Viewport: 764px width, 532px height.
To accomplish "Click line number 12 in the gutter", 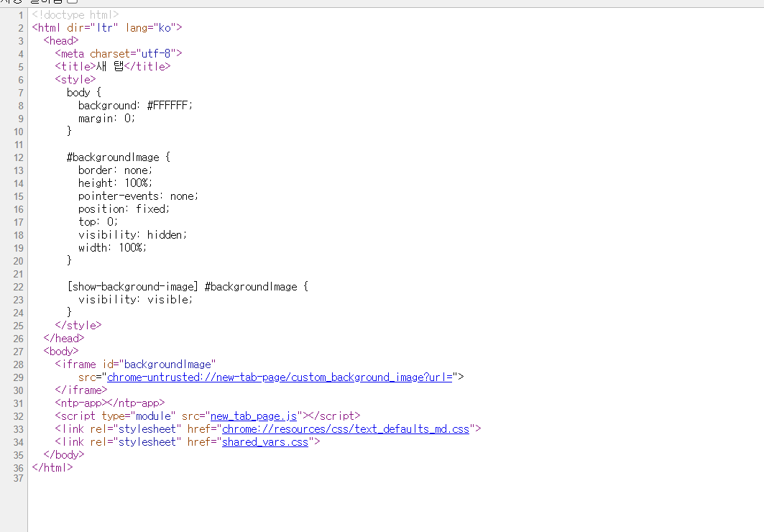I will point(19,158).
